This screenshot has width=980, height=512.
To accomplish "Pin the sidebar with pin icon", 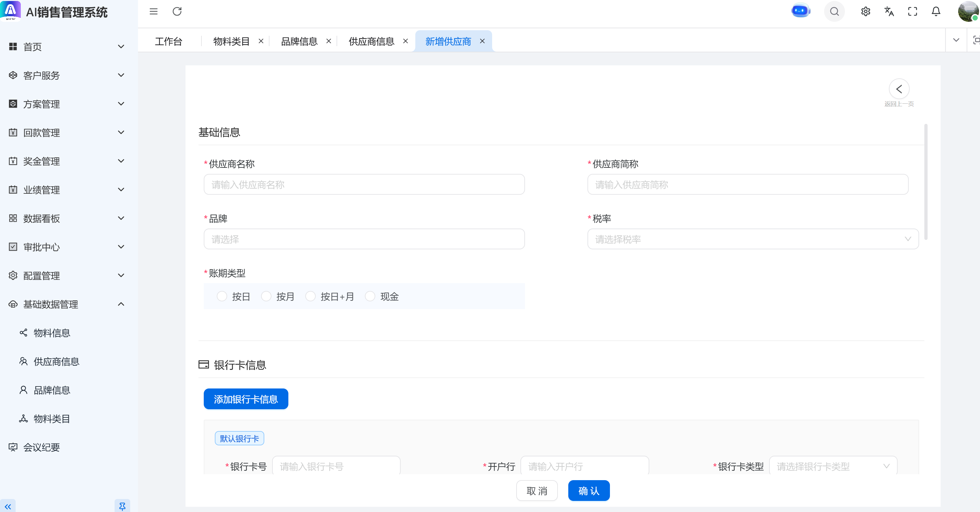I will [x=122, y=506].
